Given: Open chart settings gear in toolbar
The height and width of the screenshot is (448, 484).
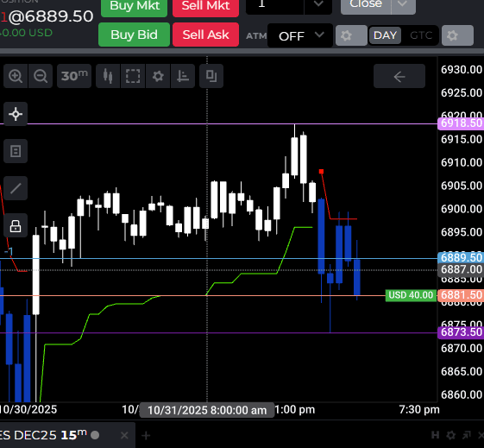Looking at the screenshot, I should (158, 76).
